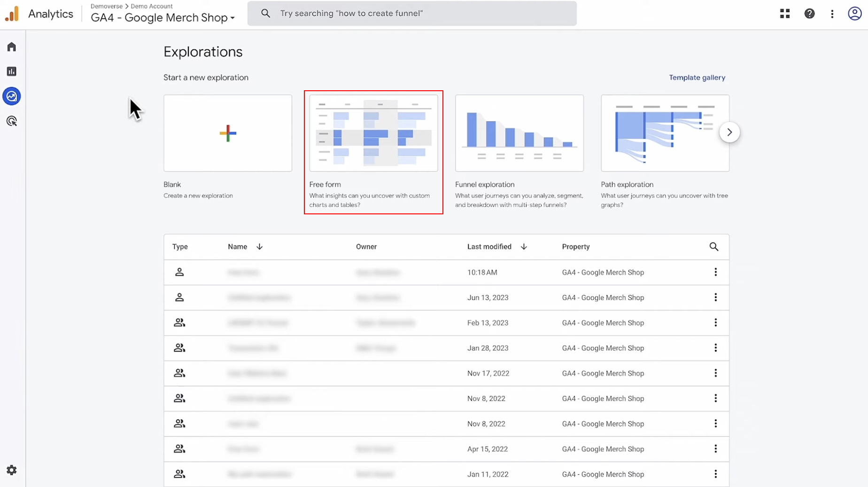
Task: Open the Google apps grid icon
Action: [x=785, y=14]
